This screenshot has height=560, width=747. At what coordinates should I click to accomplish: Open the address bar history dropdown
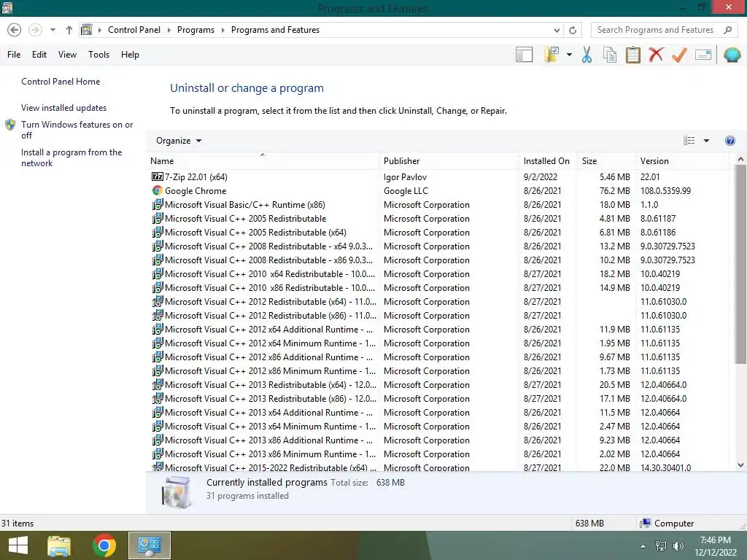click(x=557, y=30)
